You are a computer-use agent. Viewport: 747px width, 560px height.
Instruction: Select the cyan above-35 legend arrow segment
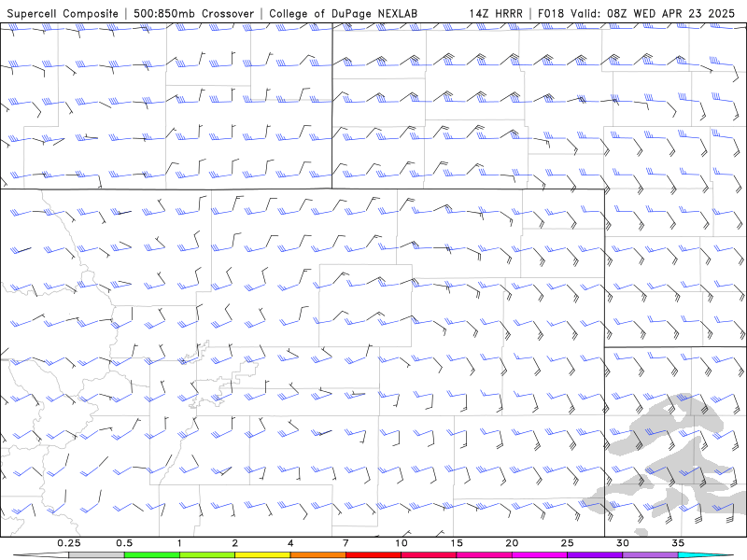[x=706, y=555]
